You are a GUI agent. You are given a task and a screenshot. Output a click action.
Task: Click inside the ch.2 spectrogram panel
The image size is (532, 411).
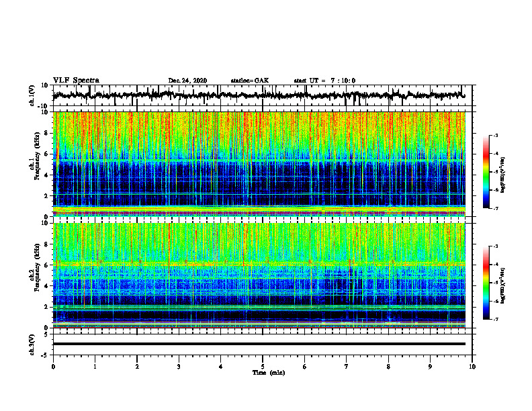pyautogui.click(x=259, y=275)
